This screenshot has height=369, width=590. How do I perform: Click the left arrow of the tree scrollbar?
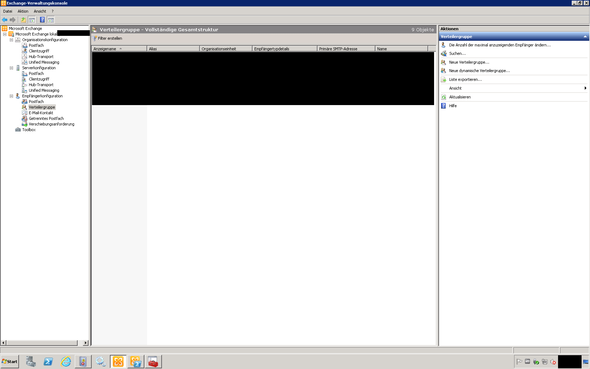click(3, 343)
